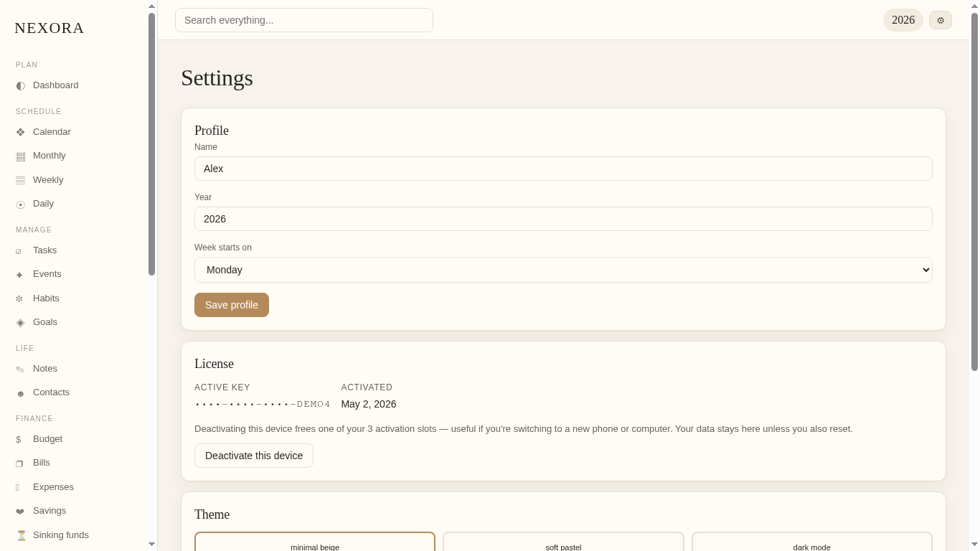Click the Calendar diamond icon in sidebar
This screenshot has width=980, height=551.
click(x=20, y=132)
